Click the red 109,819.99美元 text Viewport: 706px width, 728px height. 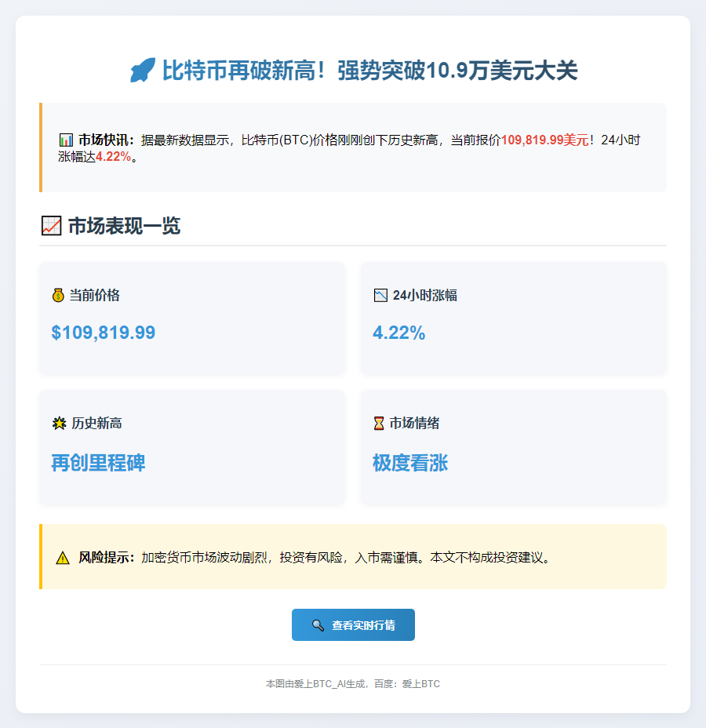[x=545, y=140]
